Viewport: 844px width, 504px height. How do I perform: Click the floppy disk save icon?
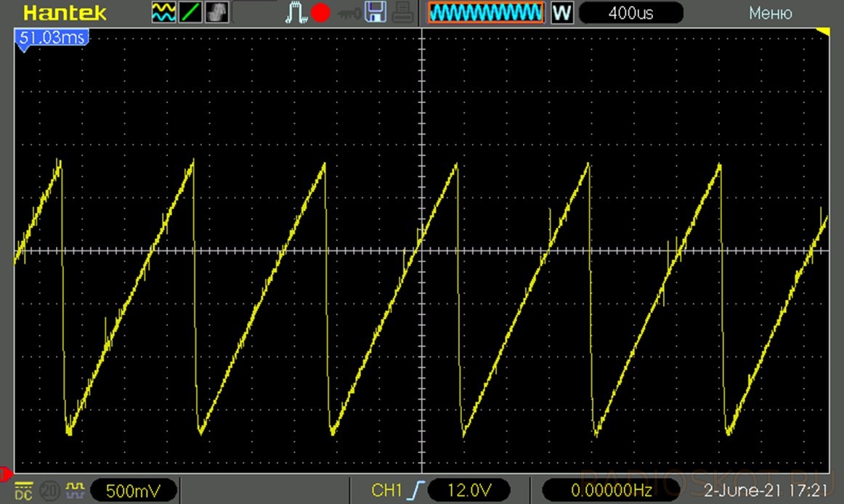(x=376, y=12)
